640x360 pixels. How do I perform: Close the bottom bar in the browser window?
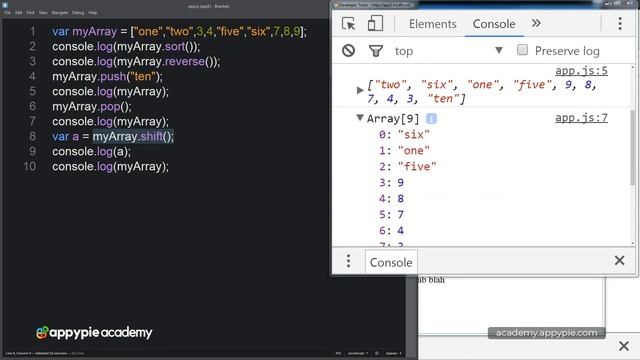(x=624, y=346)
